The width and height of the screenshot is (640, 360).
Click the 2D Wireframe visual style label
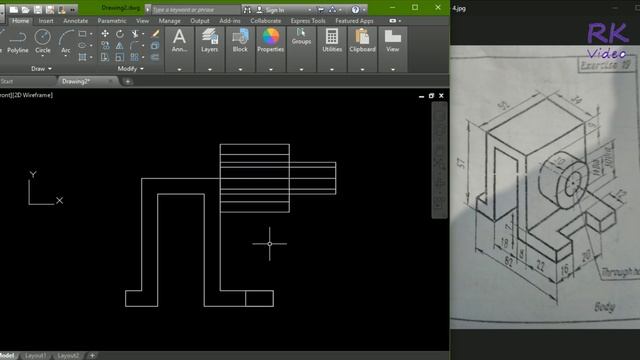coord(33,95)
